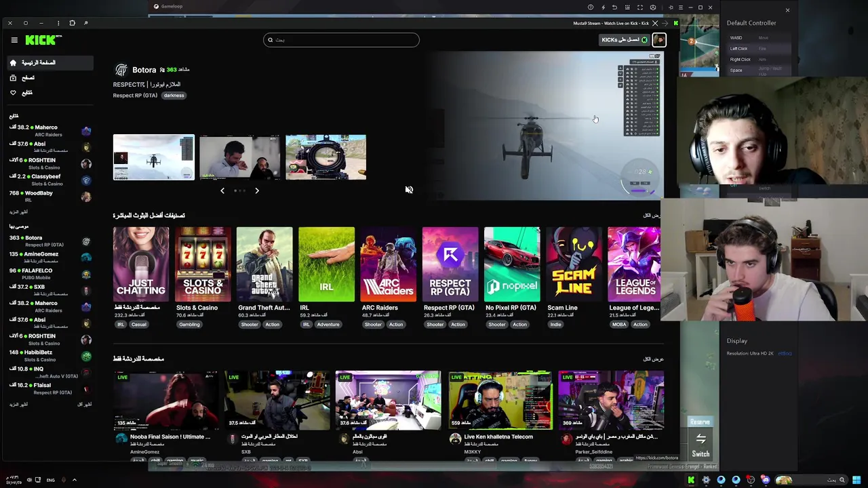Open the SXB live stream card
Viewport: 868px width, 488px height.
point(277,400)
